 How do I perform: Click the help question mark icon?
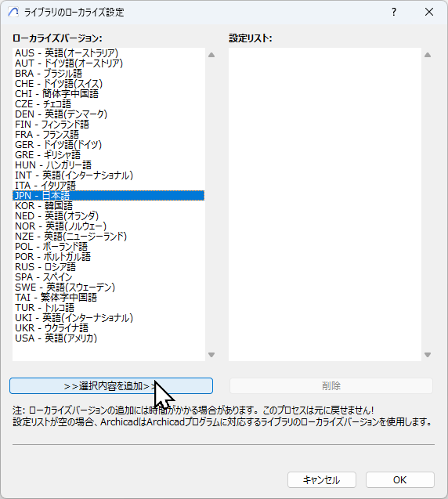394,12
